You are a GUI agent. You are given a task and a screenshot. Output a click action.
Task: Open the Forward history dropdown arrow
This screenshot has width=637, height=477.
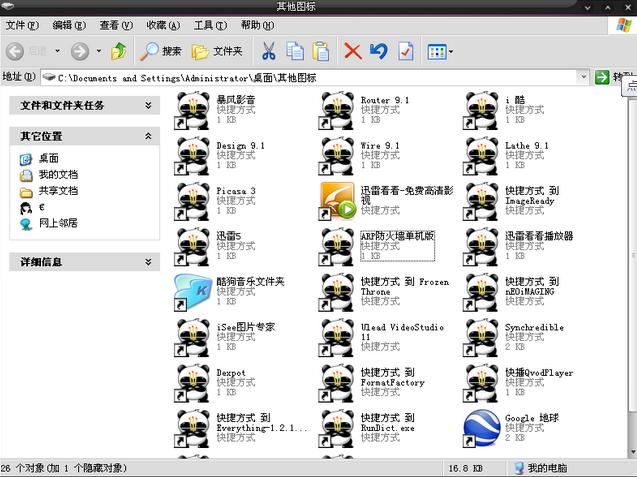coord(99,51)
